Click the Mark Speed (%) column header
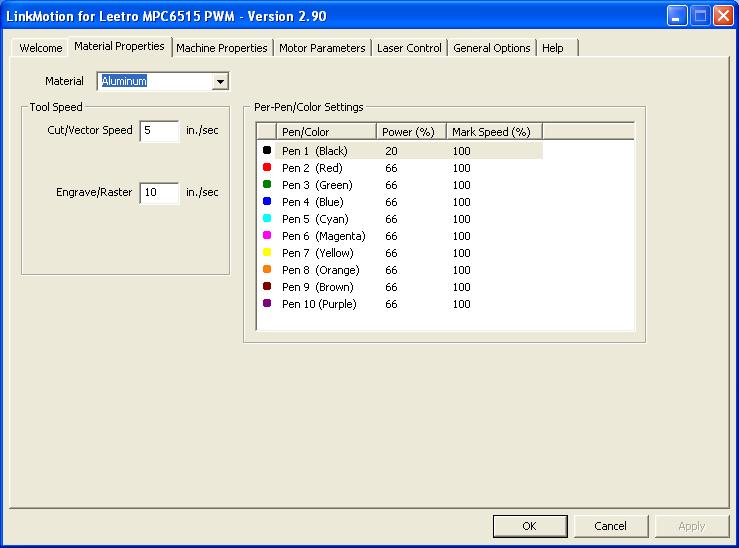The image size is (739, 548). coord(493,132)
